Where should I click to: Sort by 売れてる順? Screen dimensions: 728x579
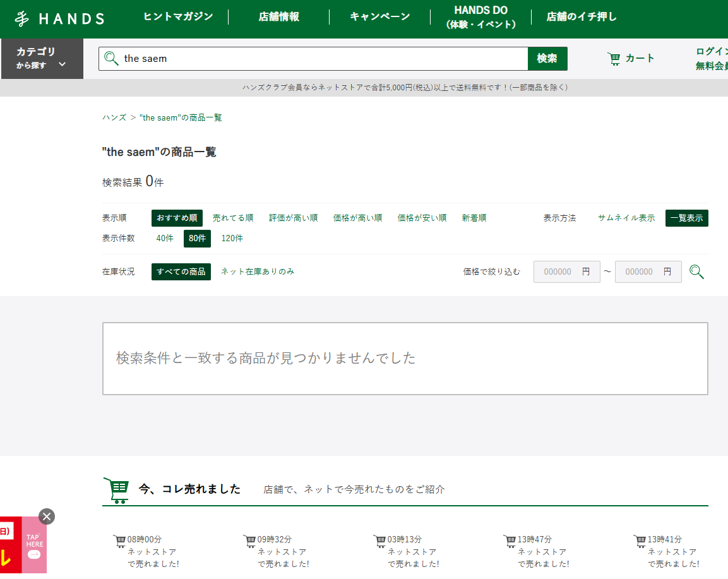pos(233,218)
